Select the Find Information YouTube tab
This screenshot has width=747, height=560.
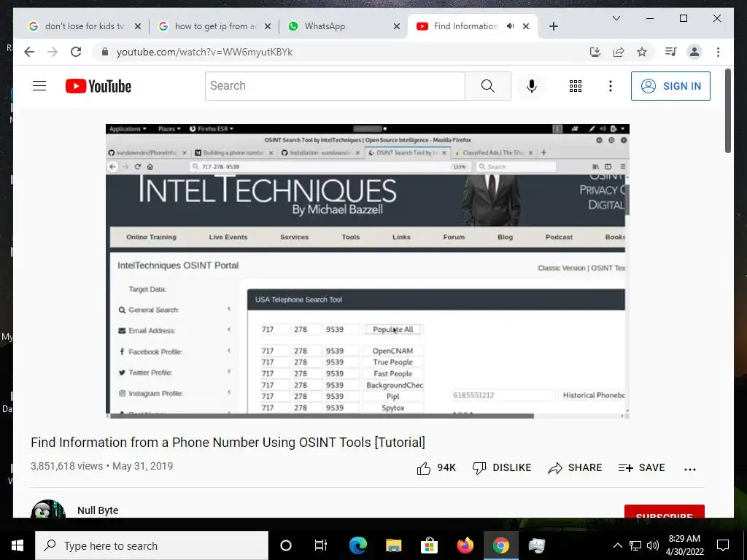pos(465,26)
